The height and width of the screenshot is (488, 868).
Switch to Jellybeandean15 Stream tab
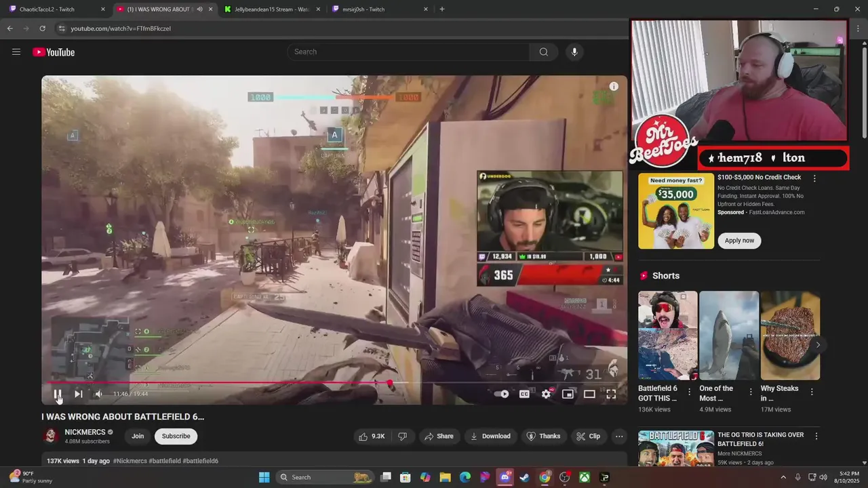click(x=273, y=9)
